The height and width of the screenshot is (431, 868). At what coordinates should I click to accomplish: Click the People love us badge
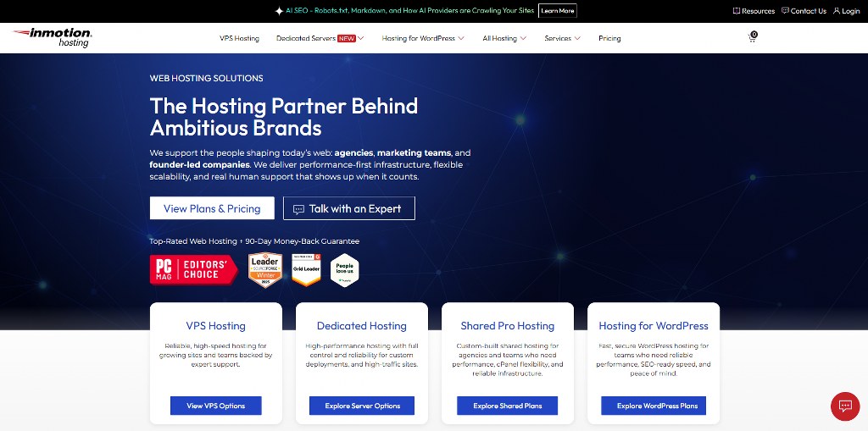click(x=345, y=270)
